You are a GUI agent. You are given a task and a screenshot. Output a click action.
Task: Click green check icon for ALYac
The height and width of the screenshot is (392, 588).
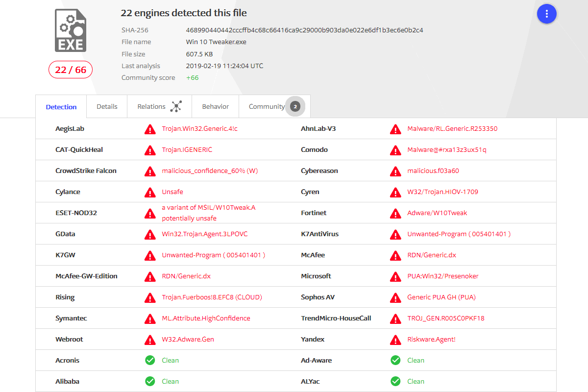click(x=395, y=381)
